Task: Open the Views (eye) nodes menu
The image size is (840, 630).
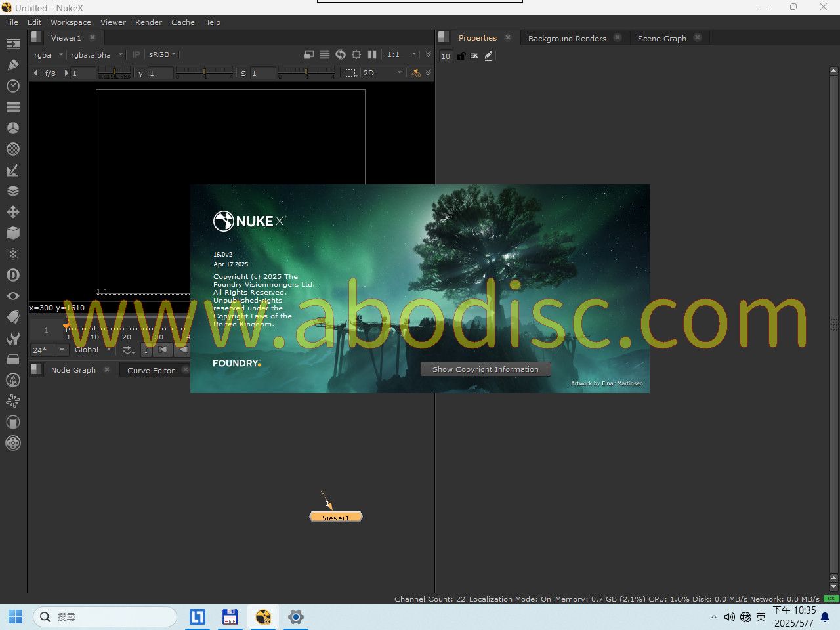Action: point(13,296)
